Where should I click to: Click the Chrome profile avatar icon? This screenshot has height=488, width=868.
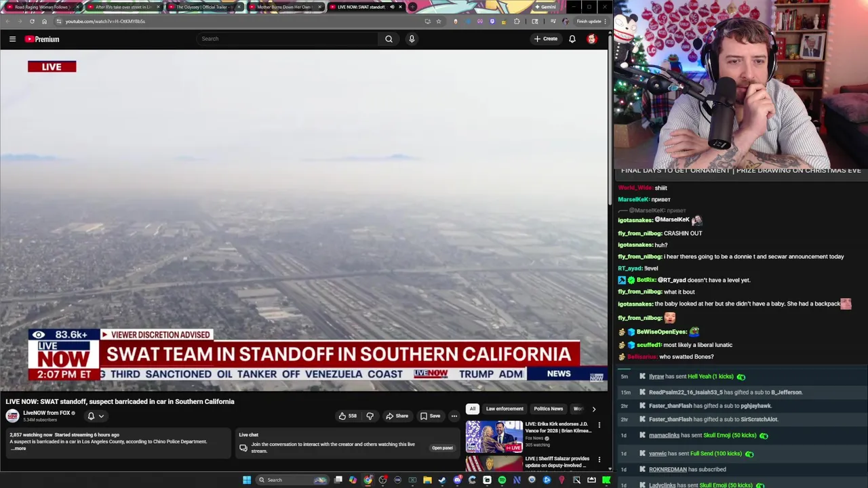pos(566,21)
